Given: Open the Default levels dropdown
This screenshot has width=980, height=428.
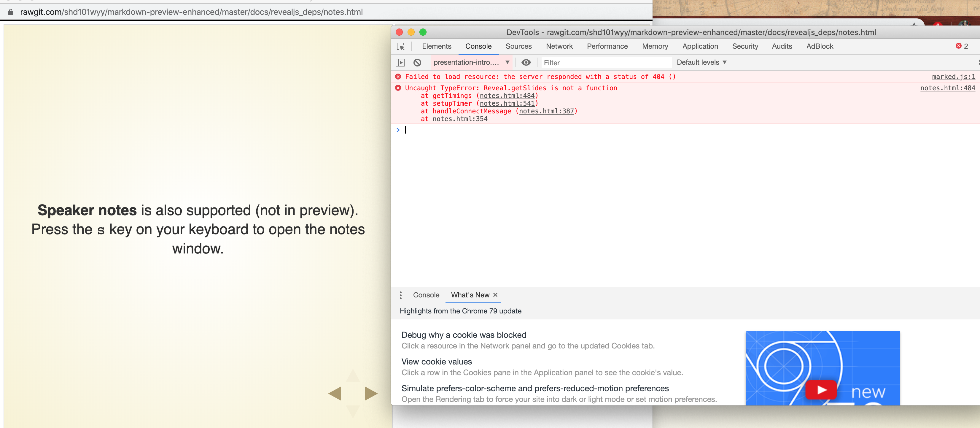Looking at the screenshot, I should 701,62.
